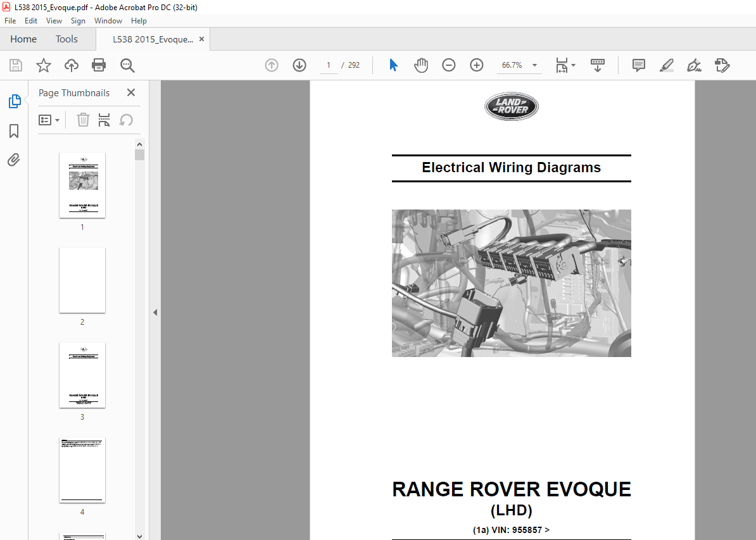Open the File menu

pyautogui.click(x=10, y=21)
